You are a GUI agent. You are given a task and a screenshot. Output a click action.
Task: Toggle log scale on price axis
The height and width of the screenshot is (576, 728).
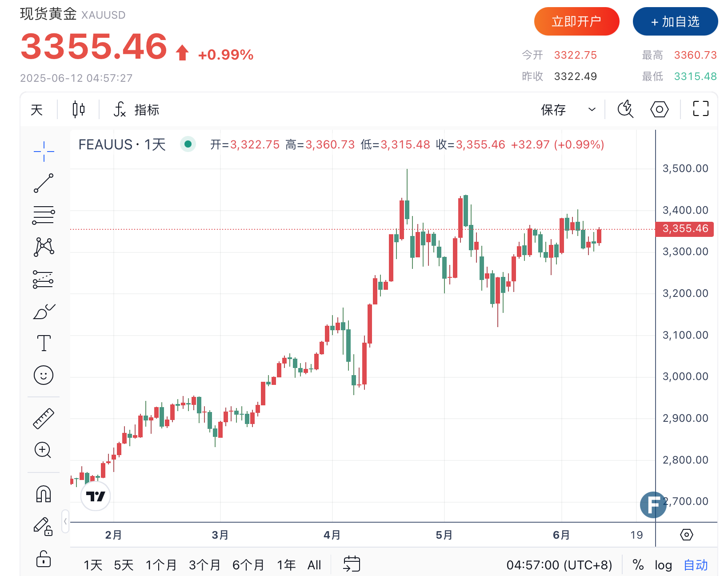point(663,565)
